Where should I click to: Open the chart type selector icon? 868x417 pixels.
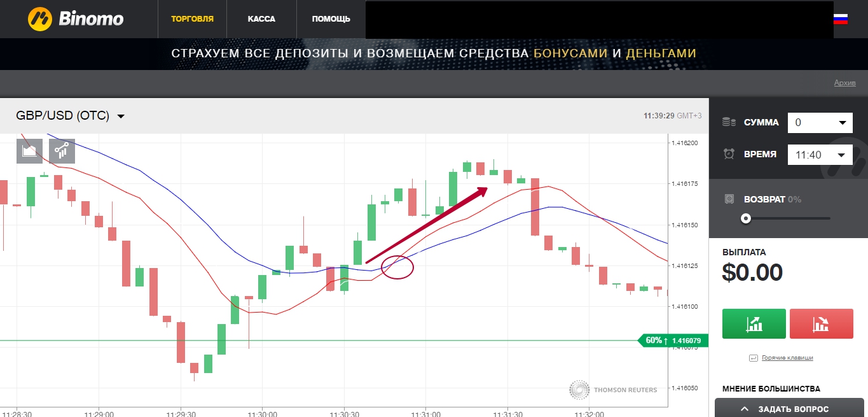point(29,151)
